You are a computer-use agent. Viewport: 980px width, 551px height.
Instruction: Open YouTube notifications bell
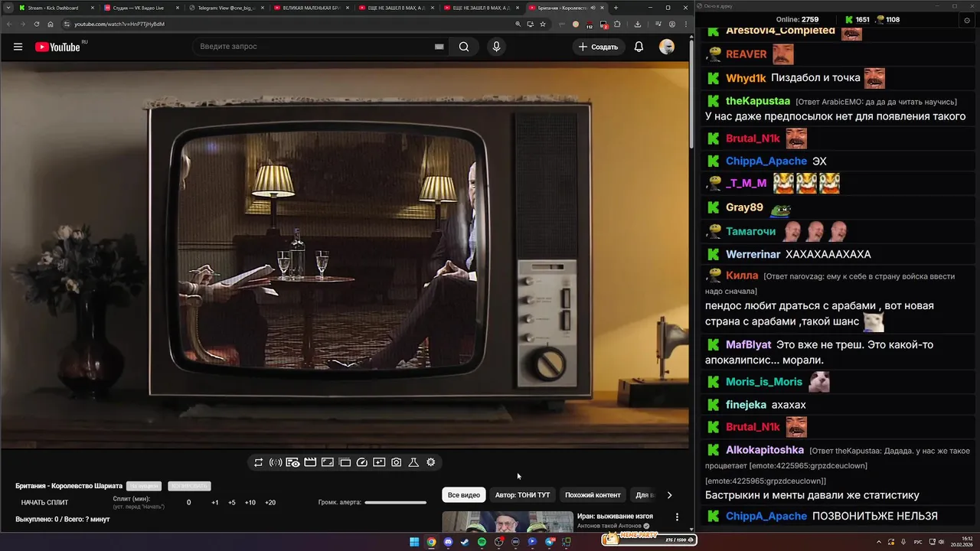[x=639, y=47]
